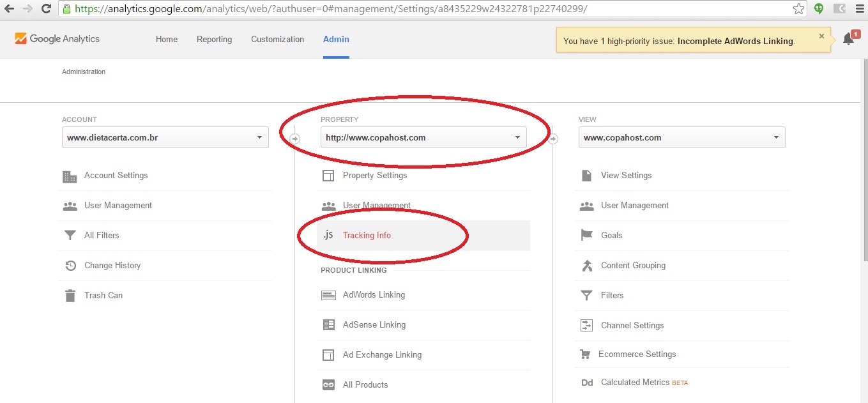The image size is (868, 403).
Task: Open the Account dropdown www.dietacerta.com.br
Action: [x=165, y=137]
